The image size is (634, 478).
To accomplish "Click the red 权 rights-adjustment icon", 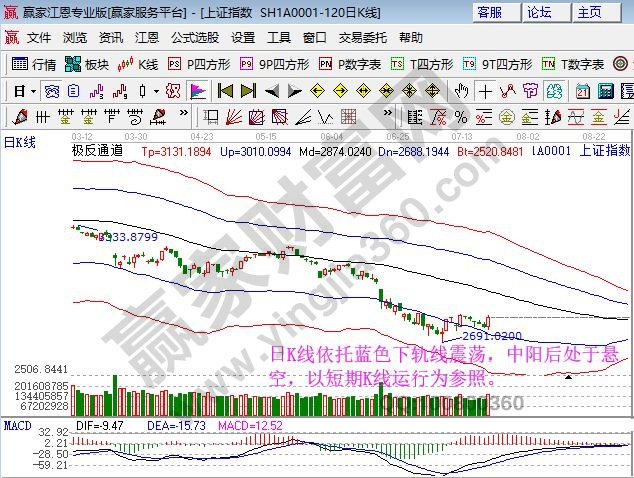I will (173, 91).
